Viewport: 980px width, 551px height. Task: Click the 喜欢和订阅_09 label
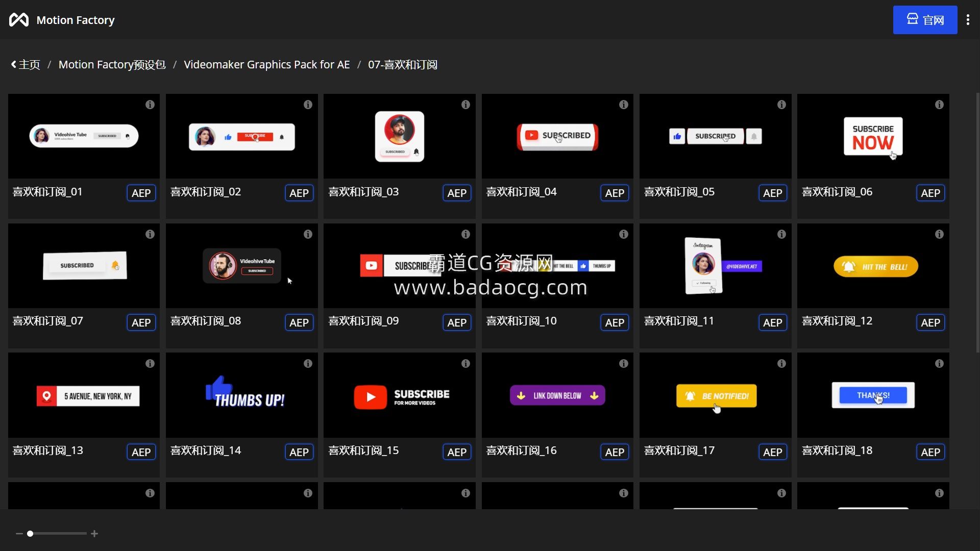click(363, 321)
